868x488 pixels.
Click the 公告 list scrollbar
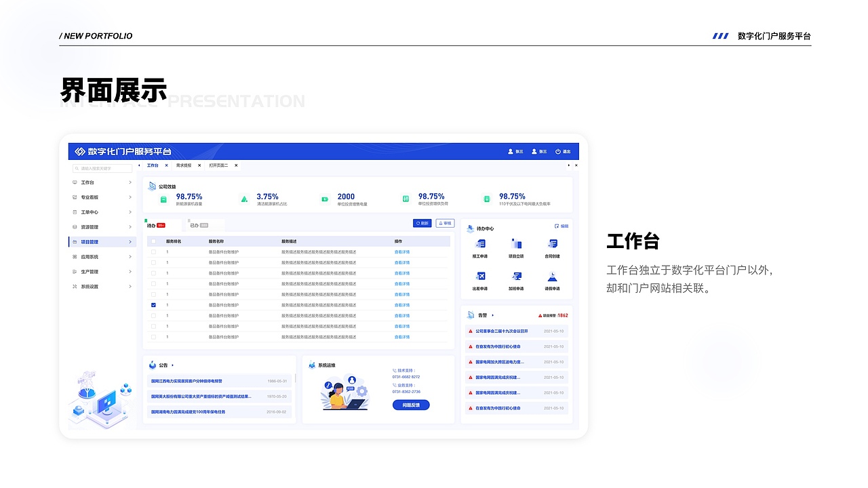pyautogui.click(x=295, y=378)
